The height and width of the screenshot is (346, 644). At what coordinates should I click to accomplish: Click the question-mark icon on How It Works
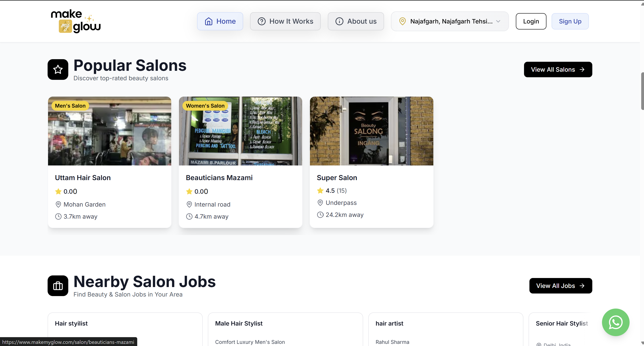[x=261, y=21]
